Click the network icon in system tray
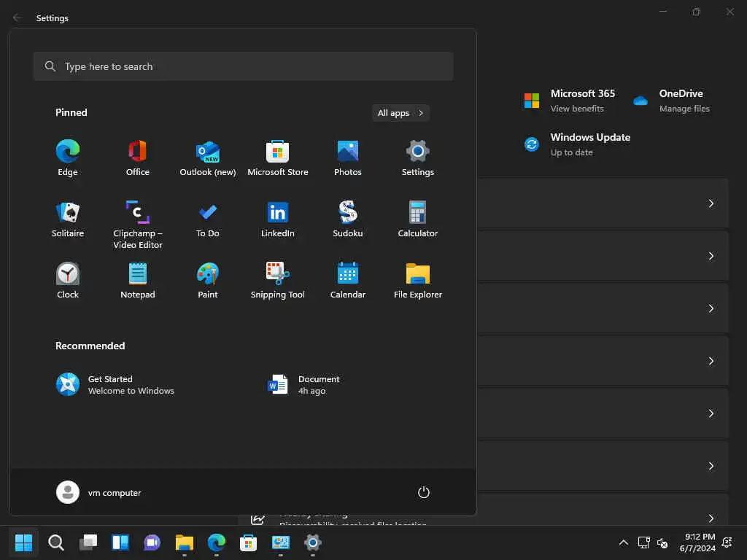The height and width of the screenshot is (560, 747). tap(643, 542)
